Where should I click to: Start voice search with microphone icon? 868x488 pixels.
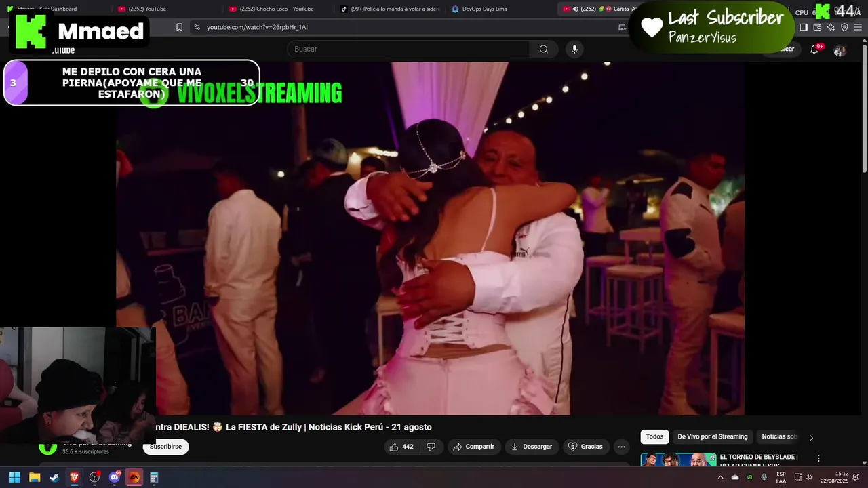click(574, 49)
